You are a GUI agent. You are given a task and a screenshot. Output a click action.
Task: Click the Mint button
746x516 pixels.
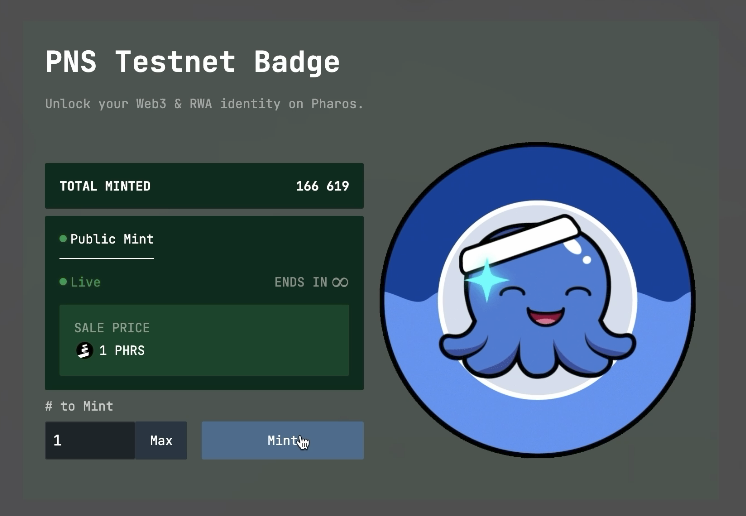pyautogui.click(x=282, y=440)
